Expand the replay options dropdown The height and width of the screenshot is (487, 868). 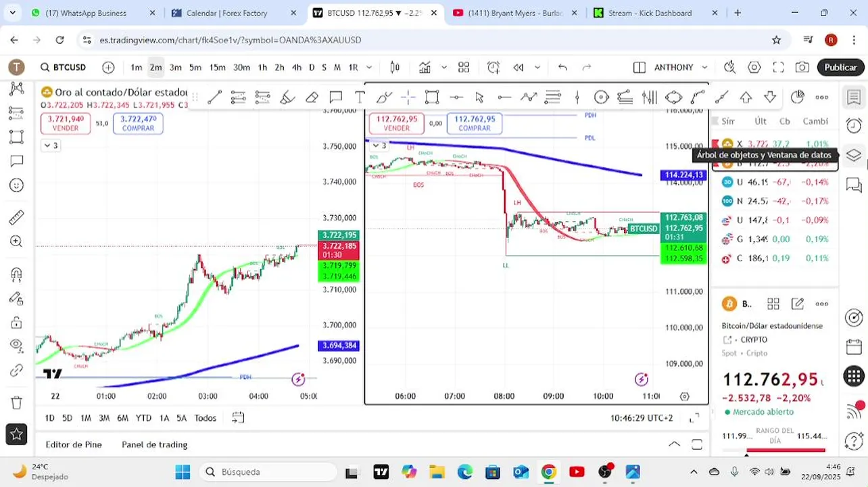(x=537, y=67)
